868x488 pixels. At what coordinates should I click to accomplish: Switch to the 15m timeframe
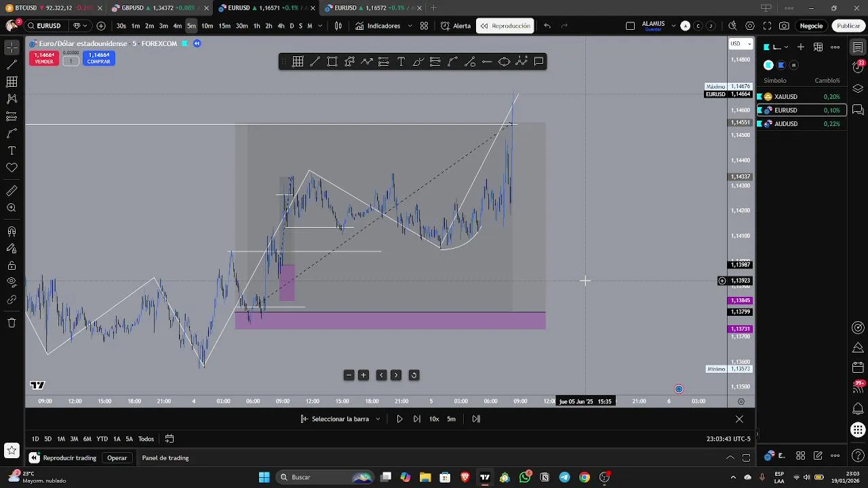tap(224, 26)
